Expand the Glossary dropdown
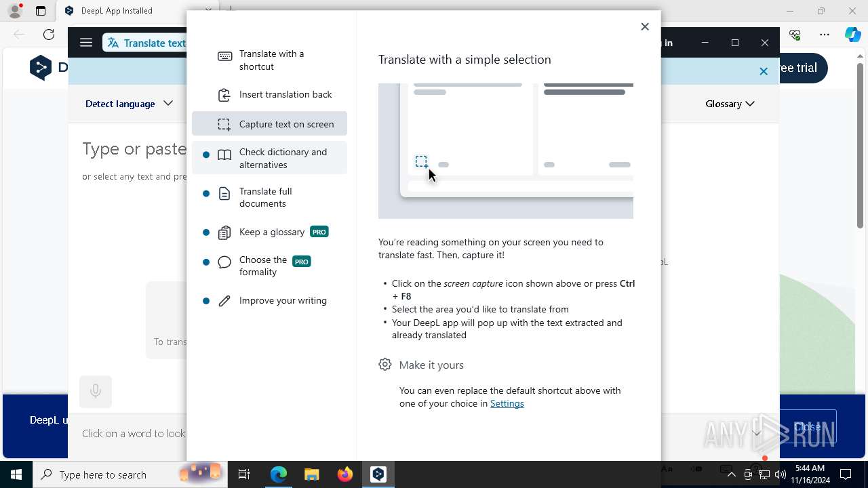Image resolution: width=868 pixels, height=488 pixels. point(730,104)
